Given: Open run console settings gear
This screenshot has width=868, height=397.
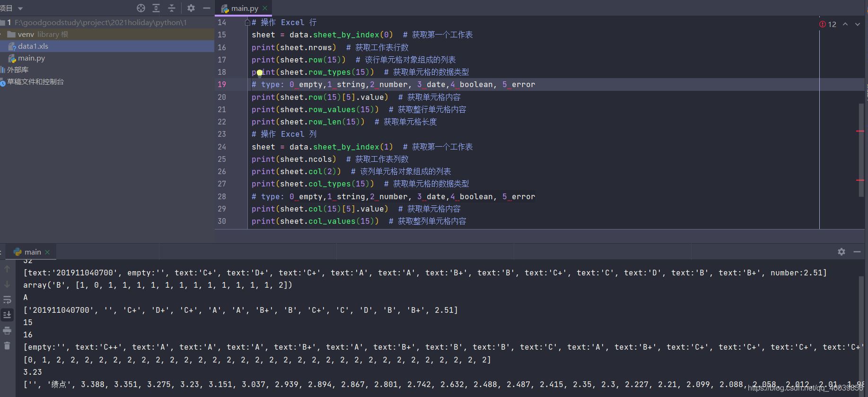Looking at the screenshot, I should click(842, 252).
